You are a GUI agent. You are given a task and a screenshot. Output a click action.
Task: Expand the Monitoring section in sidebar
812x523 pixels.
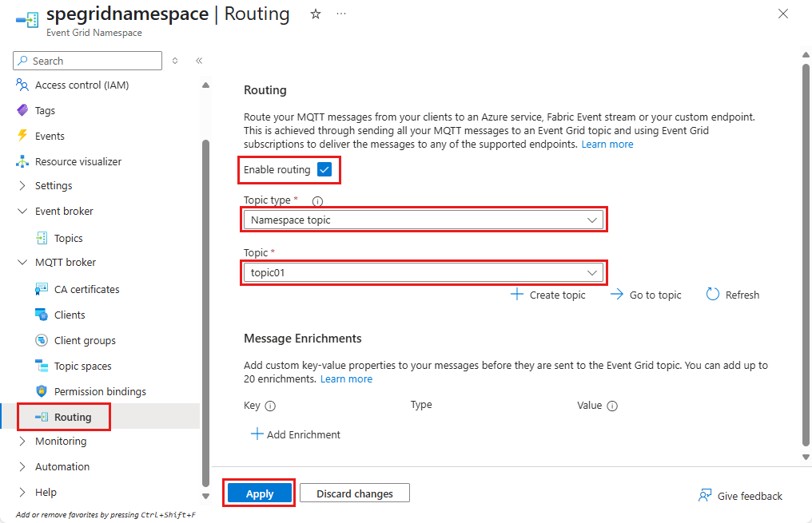tap(22, 441)
